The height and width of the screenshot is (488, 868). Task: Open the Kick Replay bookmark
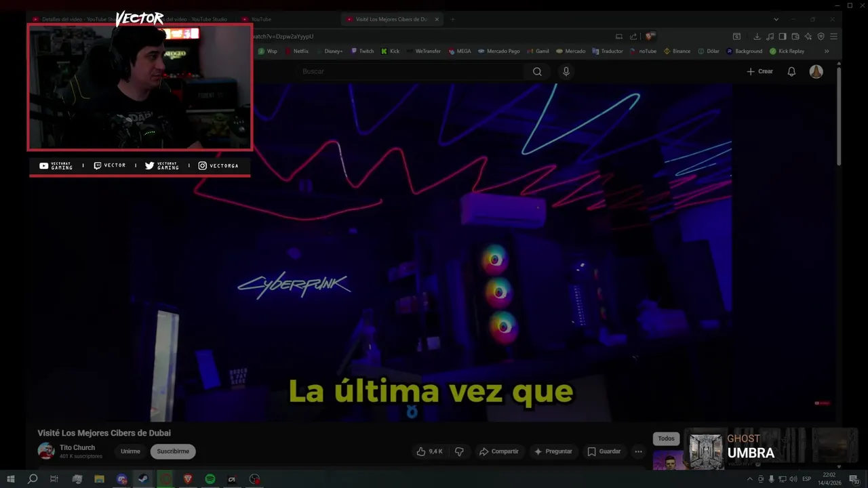coord(787,51)
